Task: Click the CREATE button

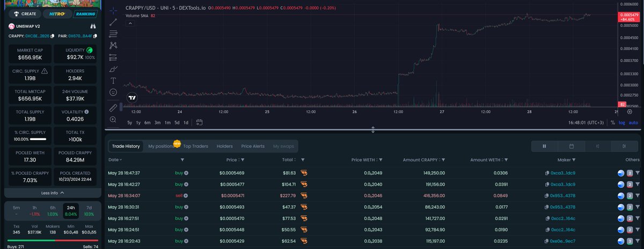Action: point(26,14)
